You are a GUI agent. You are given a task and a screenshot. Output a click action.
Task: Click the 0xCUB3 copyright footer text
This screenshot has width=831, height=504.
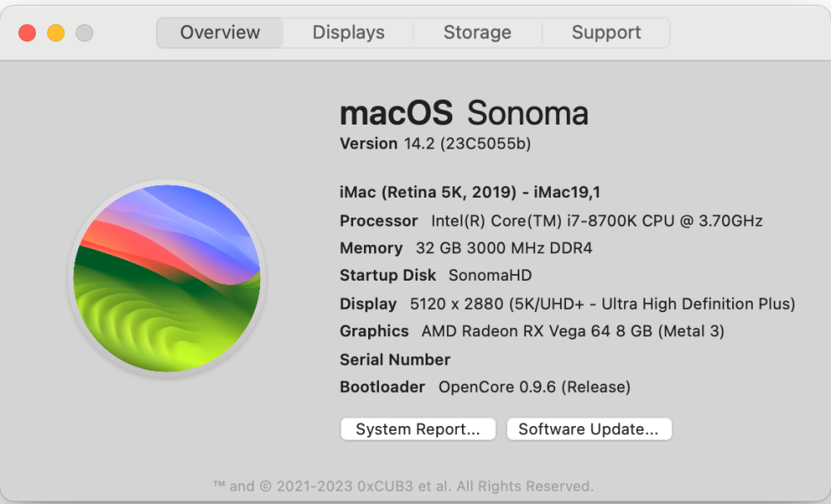point(403,486)
